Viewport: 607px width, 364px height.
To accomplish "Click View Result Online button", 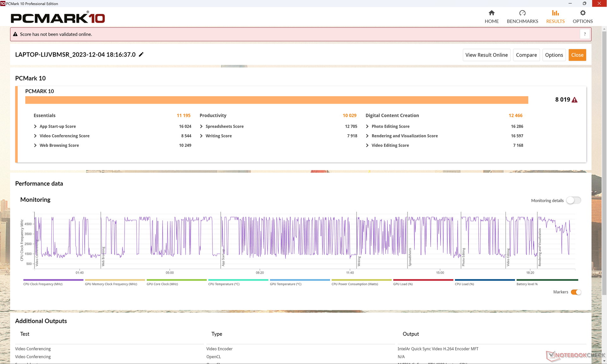I will [x=487, y=55].
